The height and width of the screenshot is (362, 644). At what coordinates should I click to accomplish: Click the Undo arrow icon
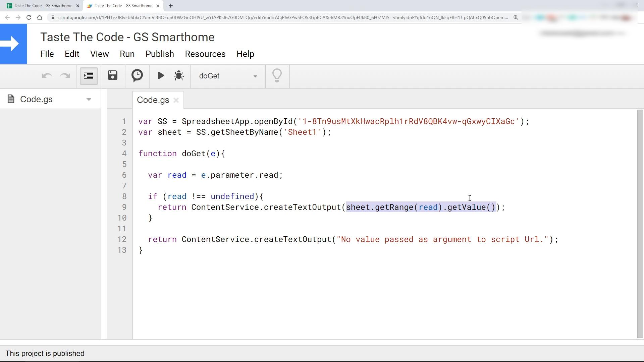tap(47, 75)
